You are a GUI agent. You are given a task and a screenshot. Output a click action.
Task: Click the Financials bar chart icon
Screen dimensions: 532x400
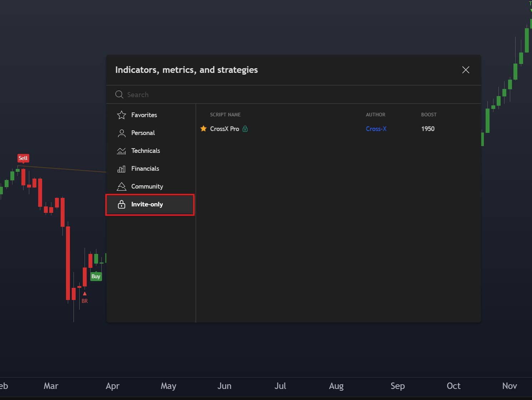[122, 169]
